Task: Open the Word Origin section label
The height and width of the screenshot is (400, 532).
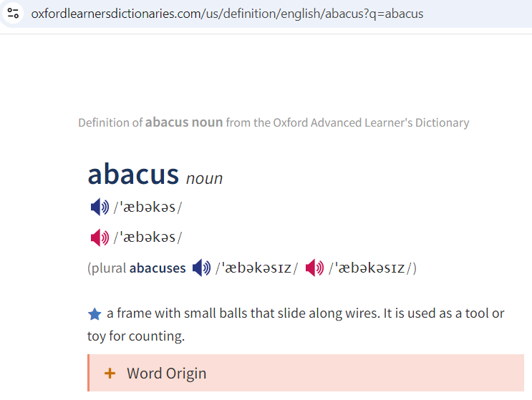Action: (x=166, y=374)
